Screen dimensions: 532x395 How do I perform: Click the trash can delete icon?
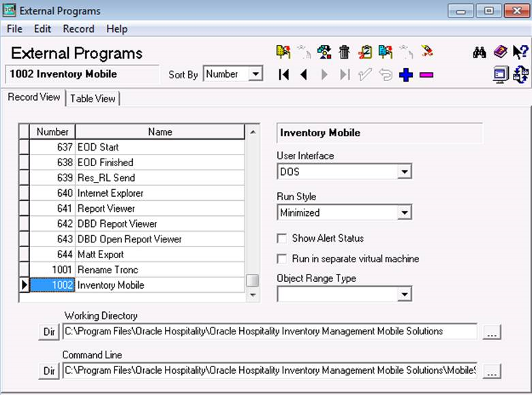click(x=345, y=52)
